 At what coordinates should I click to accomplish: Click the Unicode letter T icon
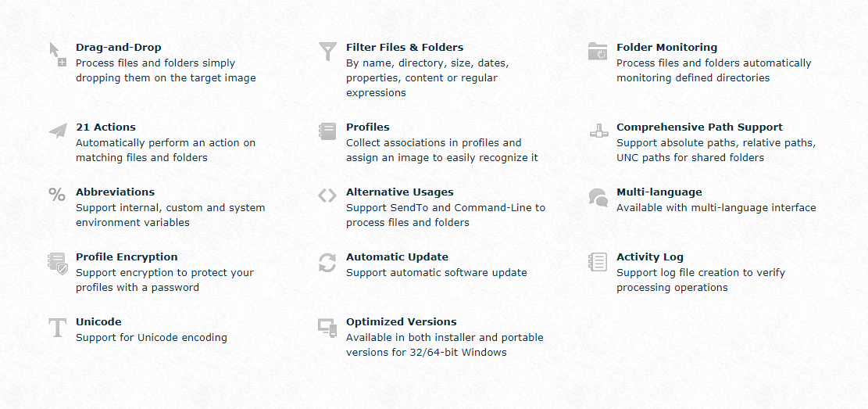tap(57, 328)
